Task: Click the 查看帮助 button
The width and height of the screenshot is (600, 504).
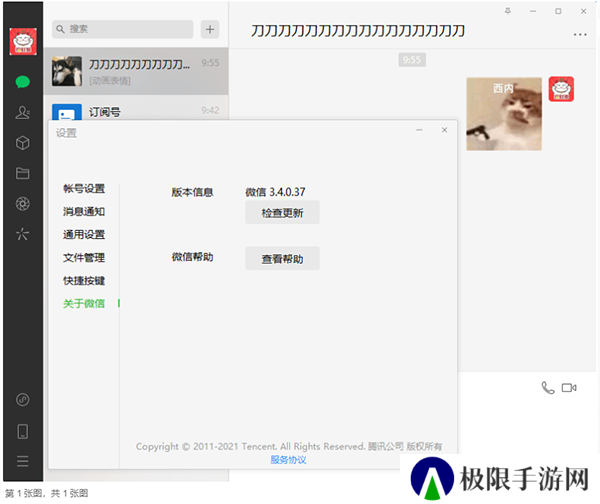Action: (282, 259)
